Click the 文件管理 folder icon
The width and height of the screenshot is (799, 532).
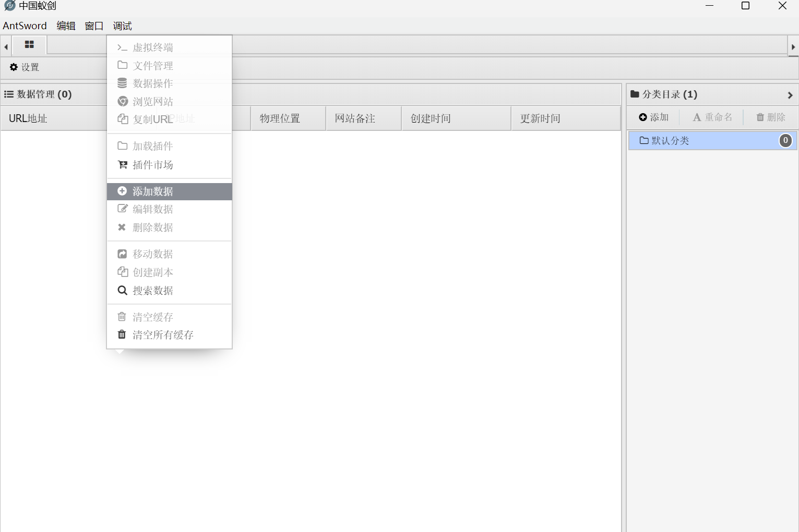[123, 65]
